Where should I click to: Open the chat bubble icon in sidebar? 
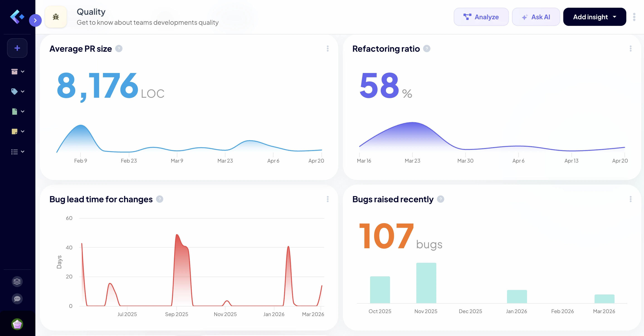[x=17, y=299]
